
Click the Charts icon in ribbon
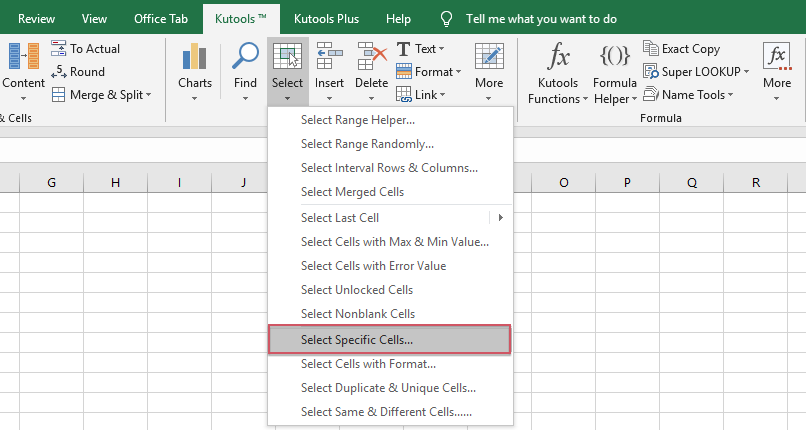(195, 60)
